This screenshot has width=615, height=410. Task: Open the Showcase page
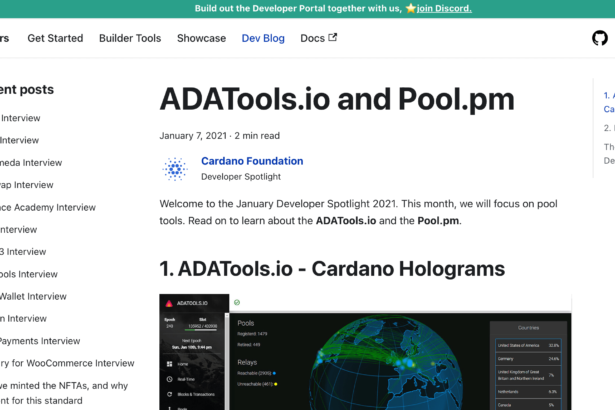pyautogui.click(x=201, y=38)
